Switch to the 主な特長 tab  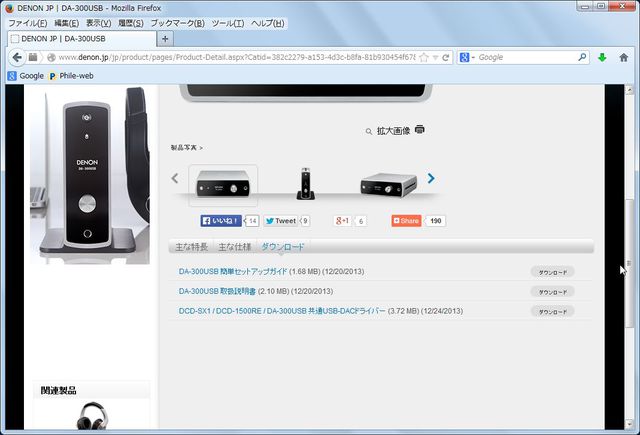(x=191, y=247)
